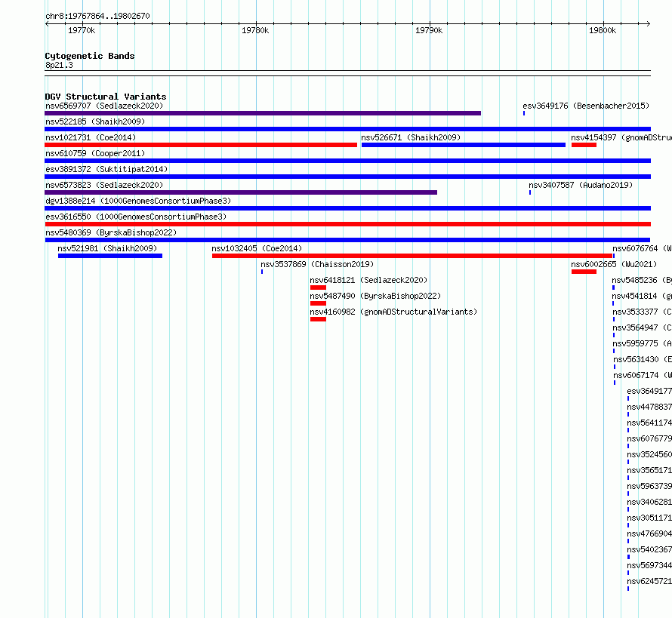The height and width of the screenshot is (618, 672).
Task: Click the nsv6067174 variant label
Action: (x=643, y=375)
